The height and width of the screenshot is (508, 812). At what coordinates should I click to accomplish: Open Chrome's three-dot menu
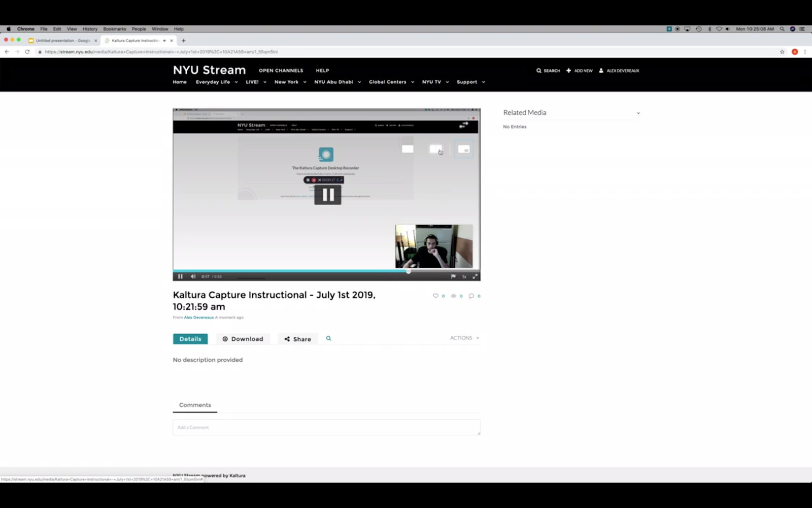(805, 52)
